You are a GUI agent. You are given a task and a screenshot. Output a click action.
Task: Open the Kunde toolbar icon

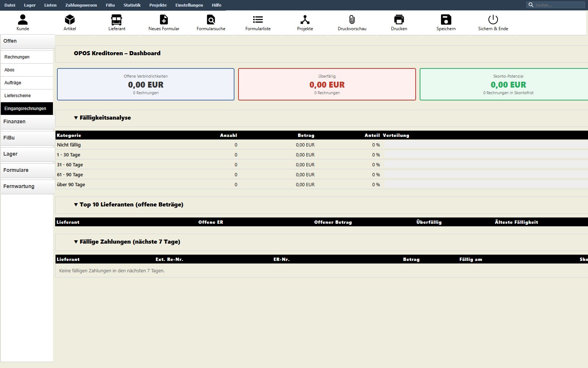(x=23, y=20)
